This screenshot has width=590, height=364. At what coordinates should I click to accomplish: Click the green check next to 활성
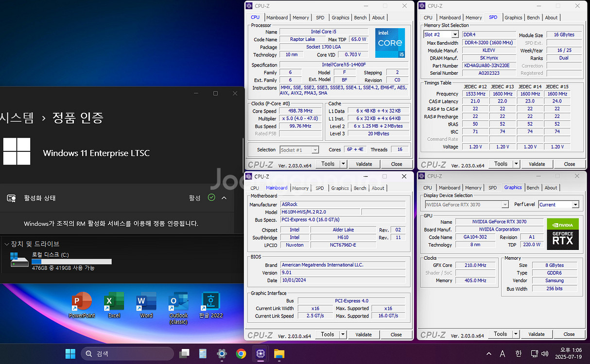click(x=211, y=198)
